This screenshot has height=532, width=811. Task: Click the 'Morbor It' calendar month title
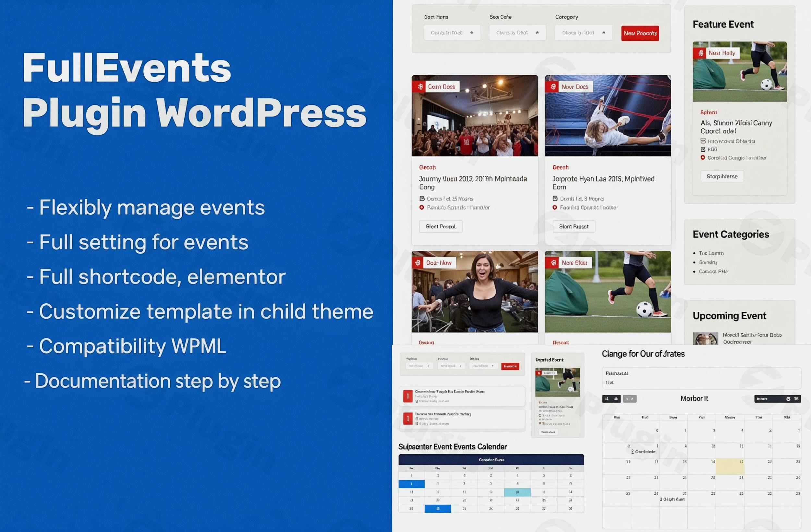tap(694, 398)
